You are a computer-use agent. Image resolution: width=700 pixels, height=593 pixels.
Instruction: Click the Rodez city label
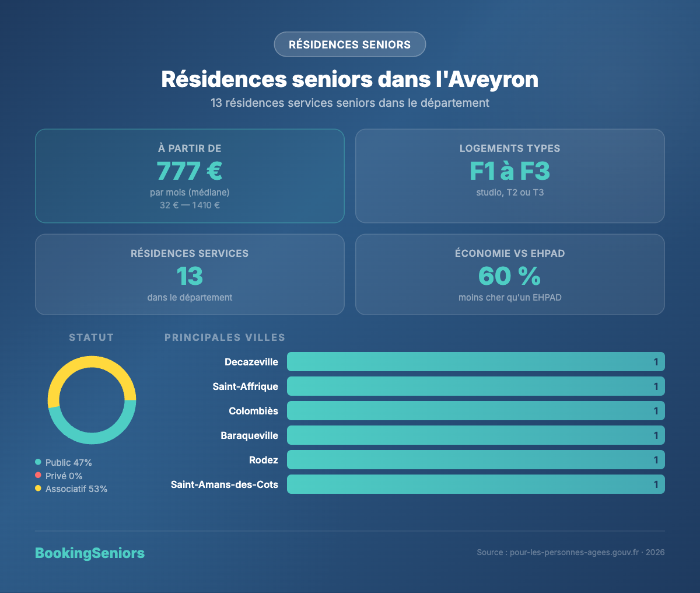264,460
